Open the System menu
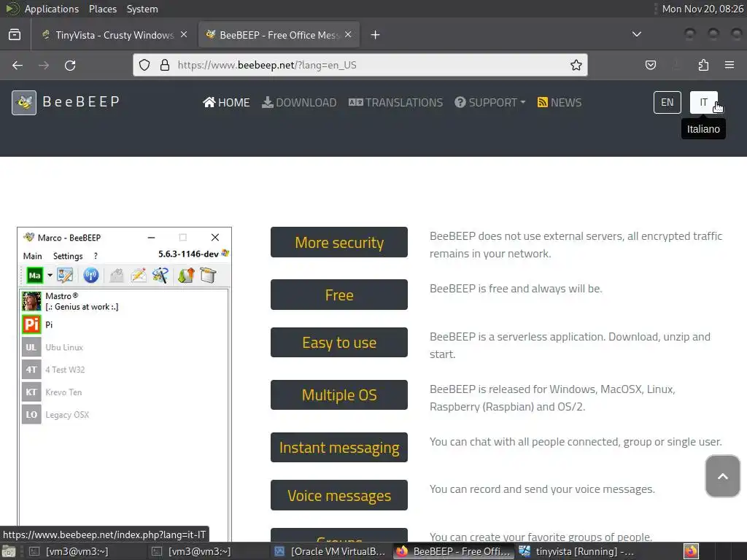The width and height of the screenshot is (747, 560). coord(142,9)
